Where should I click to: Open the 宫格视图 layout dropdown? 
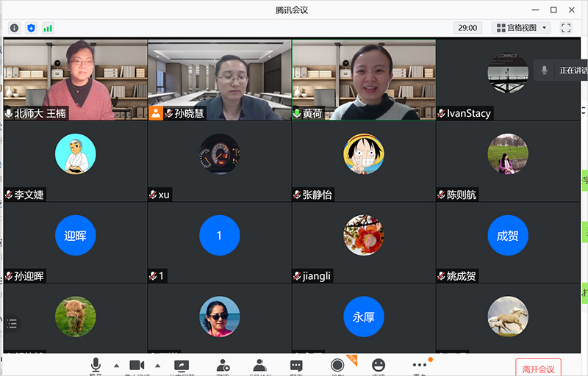click(x=521, y=28)
